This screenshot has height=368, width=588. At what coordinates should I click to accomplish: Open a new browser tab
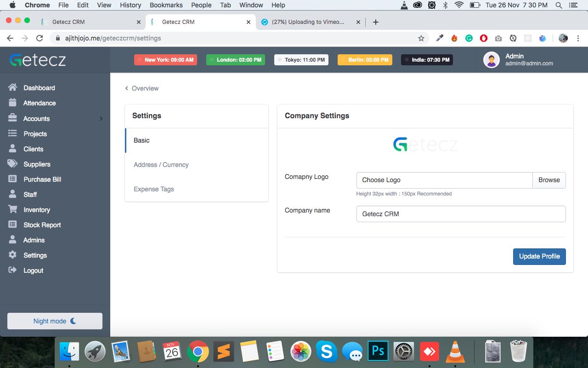click(x=375, y=22)
